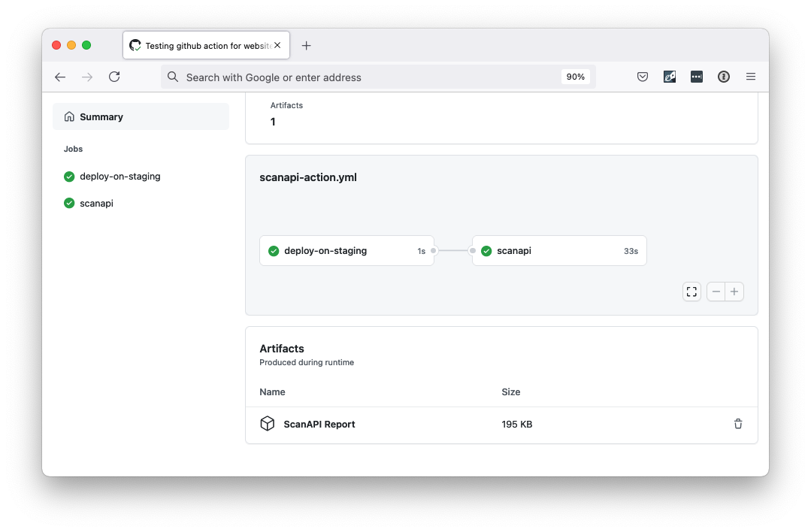This screenshot has width=811, height=532.
Task: Zoom out of the workflow graph
Action: click(x=716, y=292)
